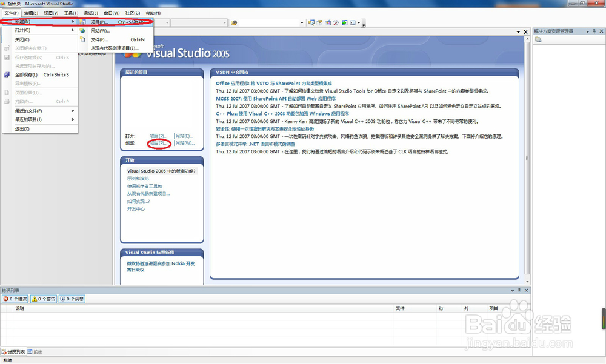Image resolution: width=606 pixels, height=364 pixels.
Task: Click Open Web Site (网站(E)) link
Action: pyautogui.click(x=184, y=136)
